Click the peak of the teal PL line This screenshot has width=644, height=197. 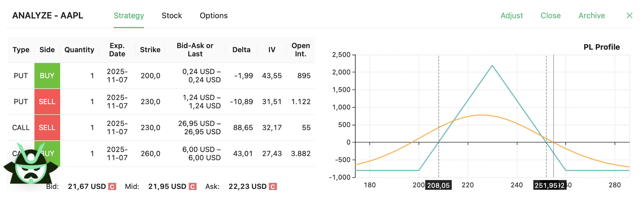tap(492, 66)
